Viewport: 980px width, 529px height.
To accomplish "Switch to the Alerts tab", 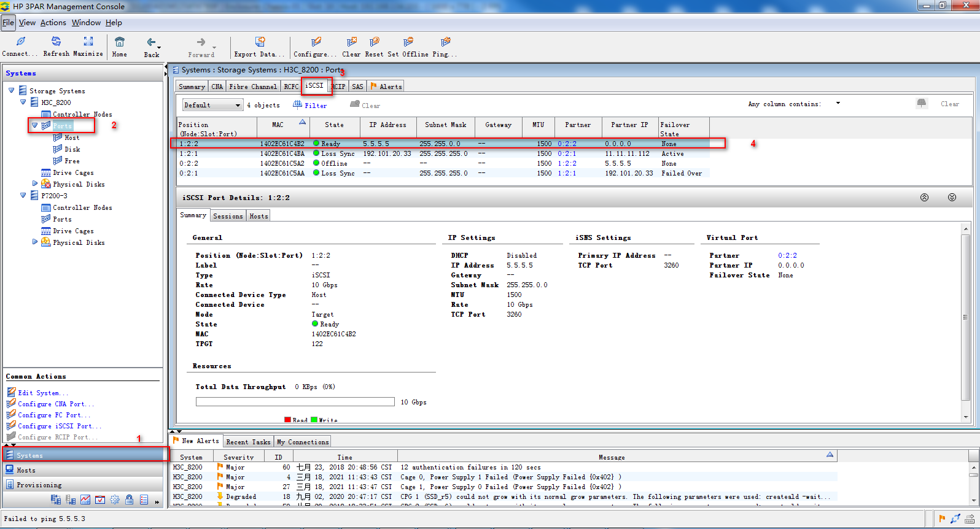I will coord(386,87).
